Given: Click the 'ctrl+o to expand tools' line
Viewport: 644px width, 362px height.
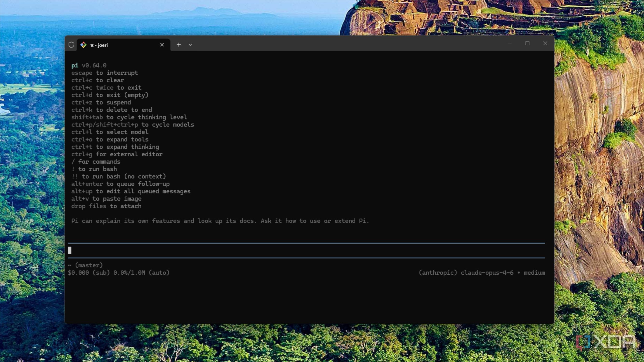Looking at the screenshot, I should point(110,139).
